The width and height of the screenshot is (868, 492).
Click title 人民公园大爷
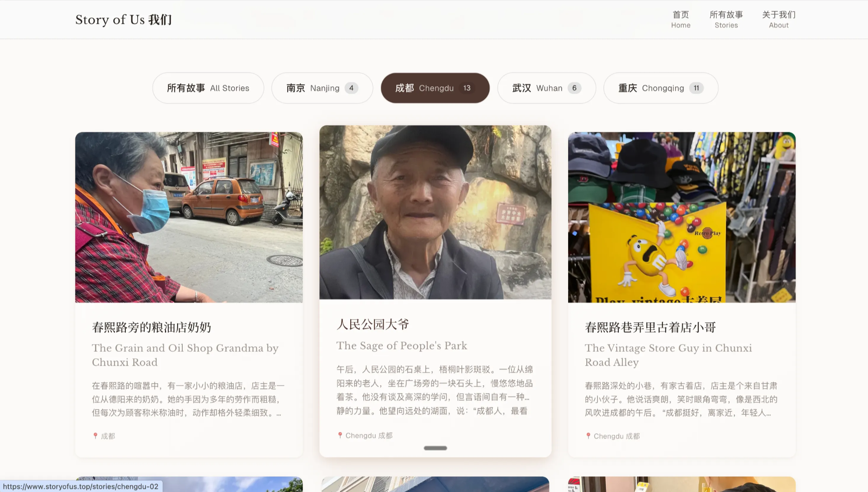tap(373, 325)
